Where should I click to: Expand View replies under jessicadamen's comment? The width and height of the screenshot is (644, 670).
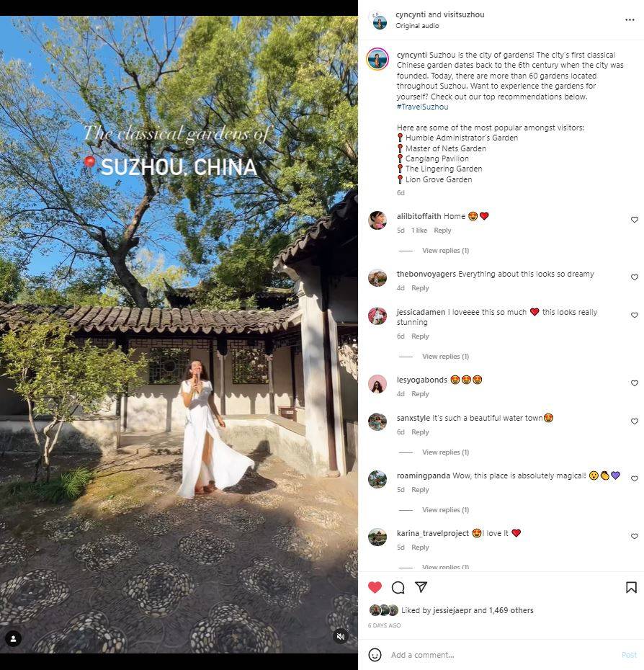pos(445,357)
